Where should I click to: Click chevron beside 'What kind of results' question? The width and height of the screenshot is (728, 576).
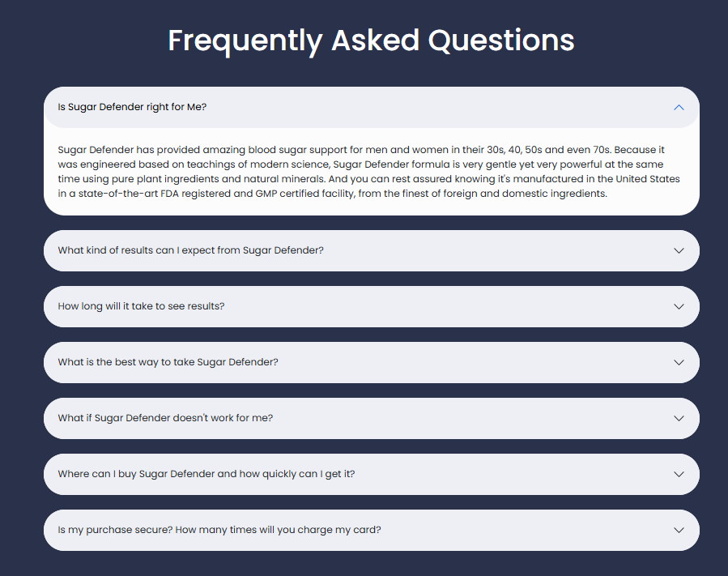(x=679, y=250)
